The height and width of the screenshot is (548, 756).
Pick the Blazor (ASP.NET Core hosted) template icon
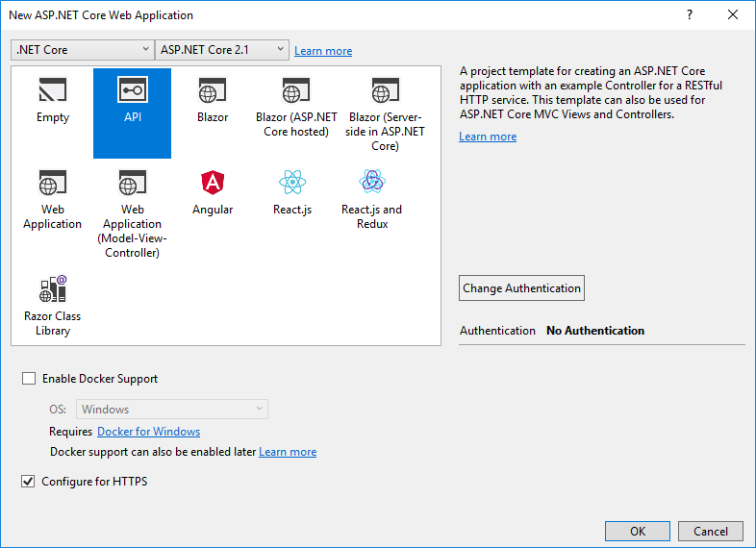(x=295, y=90)
